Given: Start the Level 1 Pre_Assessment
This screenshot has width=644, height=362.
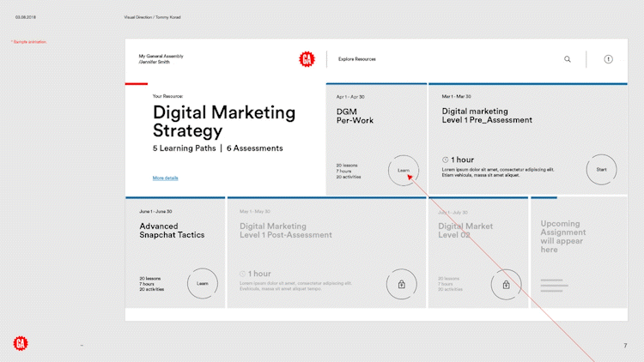Looking at the screenshot, I should click(601, 170).
